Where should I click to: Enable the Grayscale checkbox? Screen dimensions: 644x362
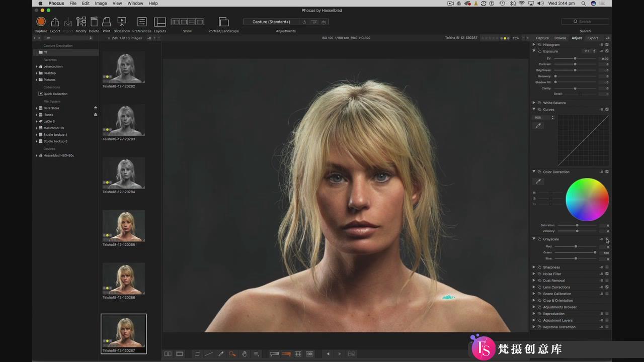[607, 239]
